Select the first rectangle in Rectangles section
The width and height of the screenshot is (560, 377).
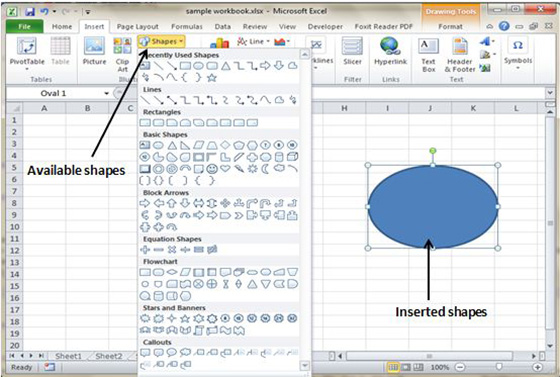[x=145, y=123]
